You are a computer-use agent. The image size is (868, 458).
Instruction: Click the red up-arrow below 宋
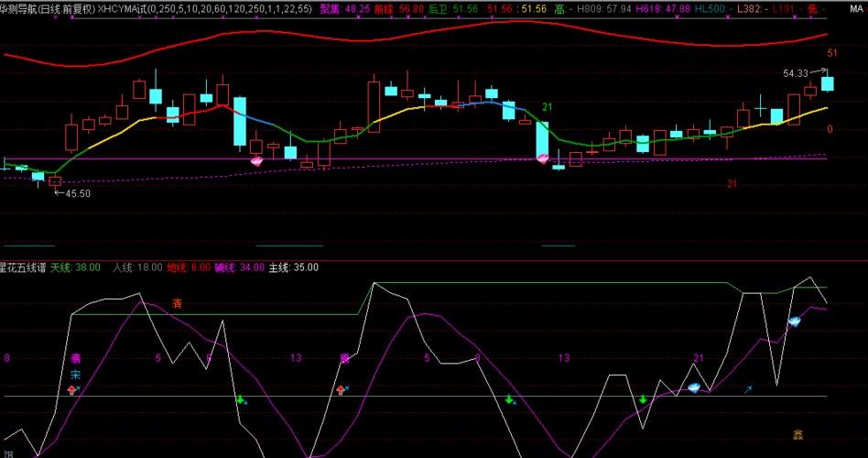[71, 390]
